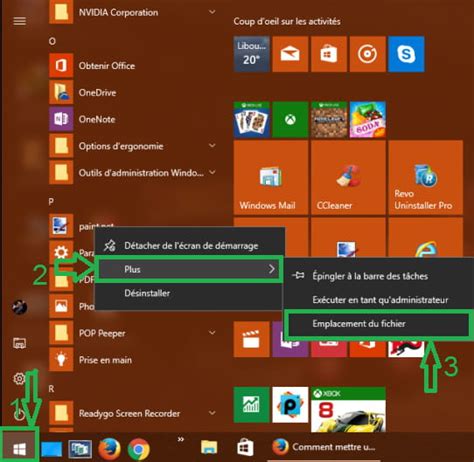474x462 pixels.
Task: Open the Mail envelope tile
Action: (x=290, y=54)
